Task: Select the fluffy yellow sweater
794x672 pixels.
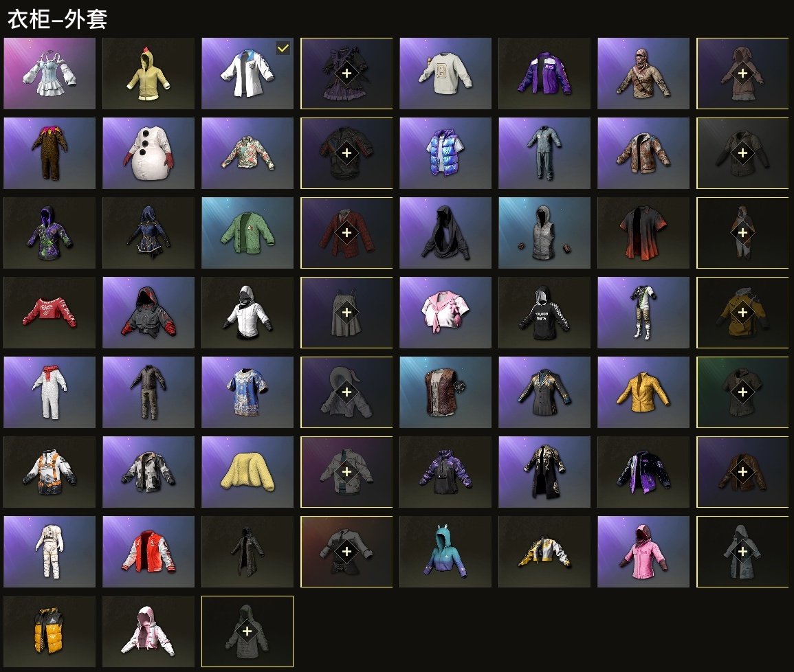Action: point(247,472)
